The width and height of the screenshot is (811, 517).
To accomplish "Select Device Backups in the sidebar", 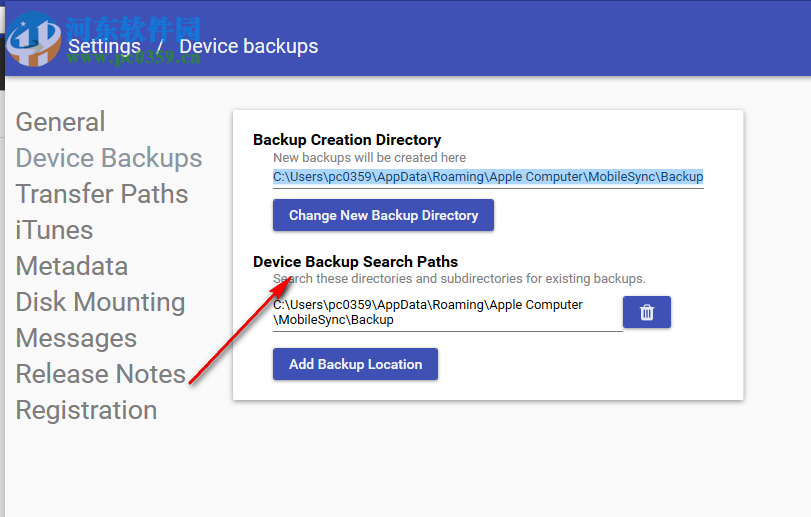I will (x=109, y=158).
